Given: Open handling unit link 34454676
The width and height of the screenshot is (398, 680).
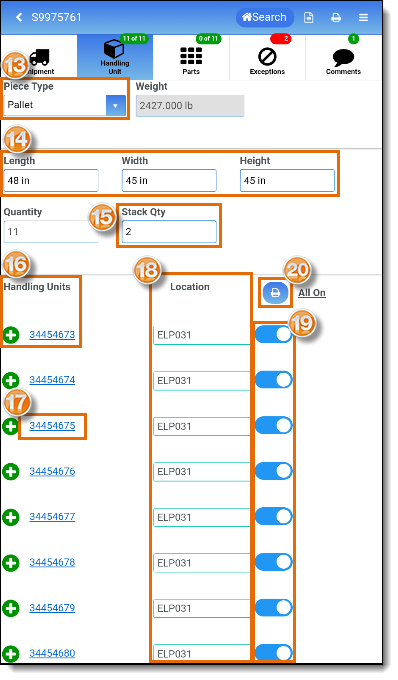Looking at the screenshot, I should click(x=52, y=471).
